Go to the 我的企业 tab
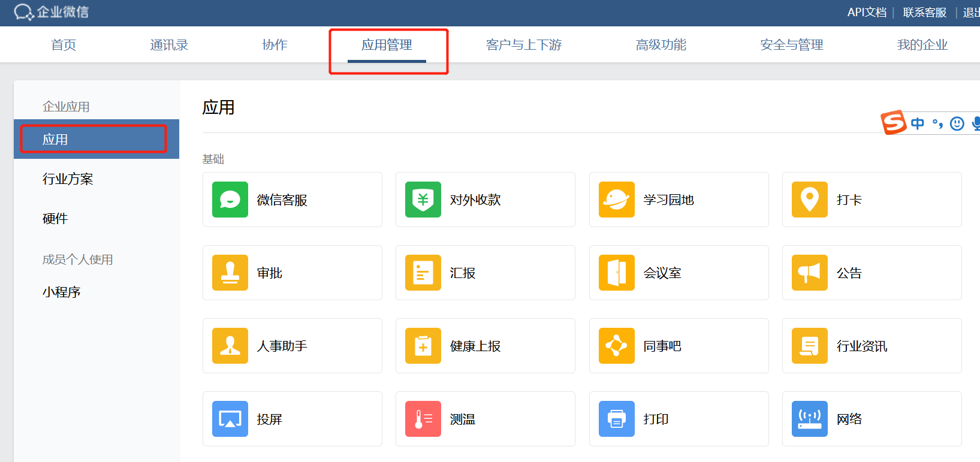 (x=922, y=45)
